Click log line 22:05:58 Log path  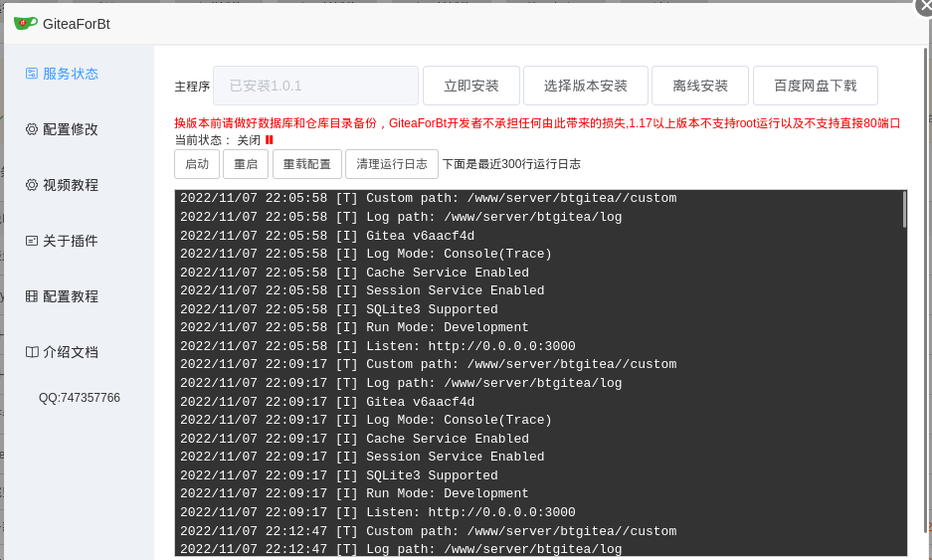pyautogui.click(x=401, y=217)
